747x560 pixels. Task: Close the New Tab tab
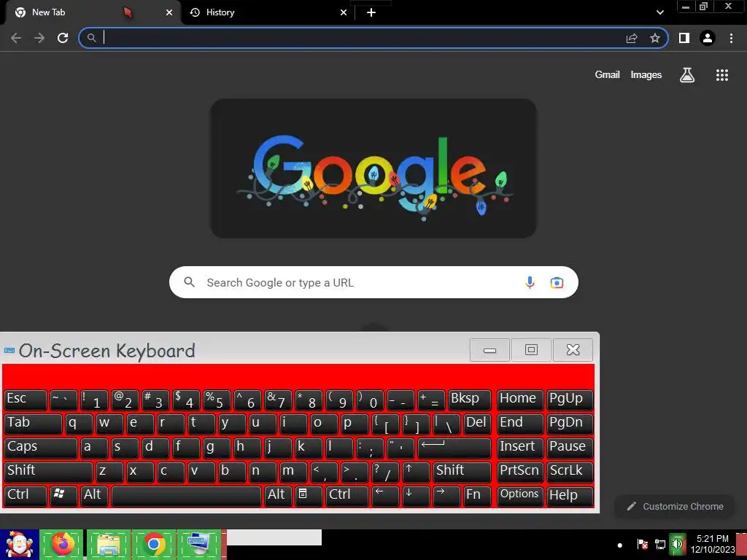[169, 12]
